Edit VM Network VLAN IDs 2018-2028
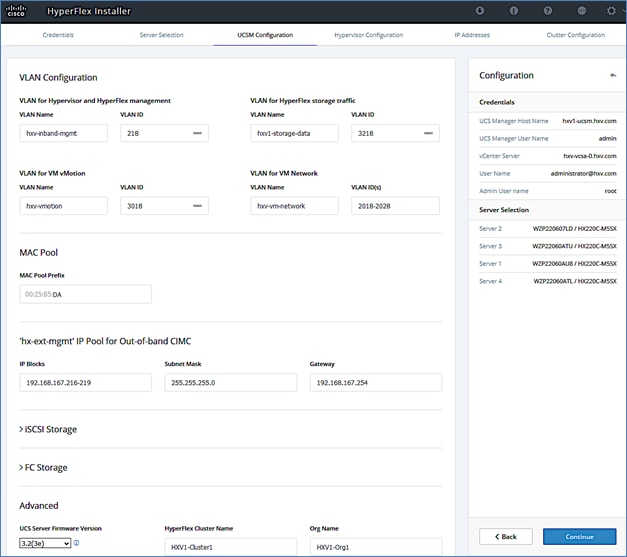 click(x=395, y=206)
